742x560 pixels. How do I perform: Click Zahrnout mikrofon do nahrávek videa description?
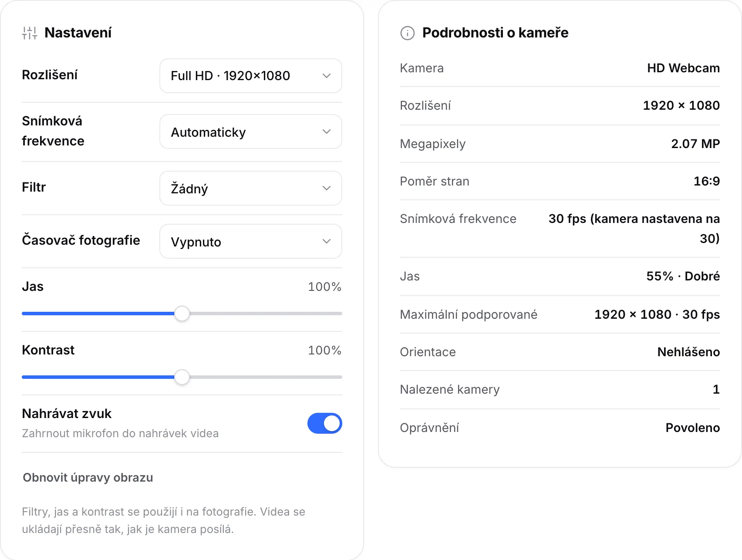tap(120, 434)
